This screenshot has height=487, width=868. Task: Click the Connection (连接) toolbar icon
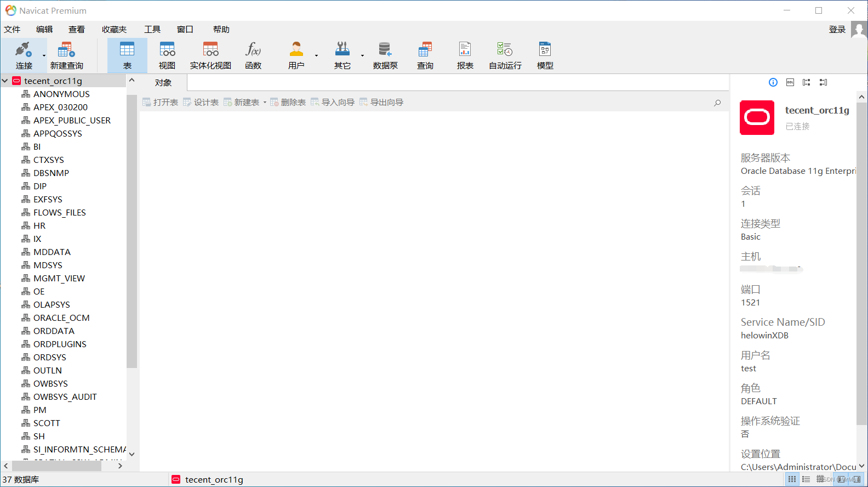(24, 55)
